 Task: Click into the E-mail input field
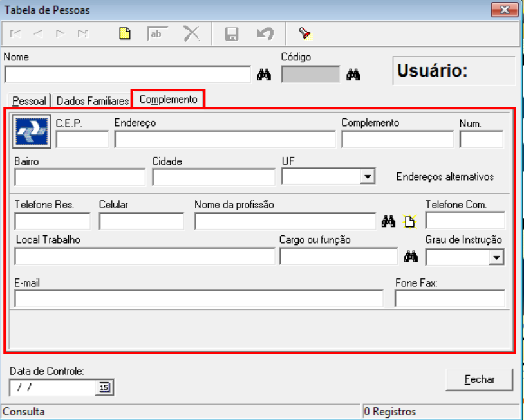tap(198, 299)
